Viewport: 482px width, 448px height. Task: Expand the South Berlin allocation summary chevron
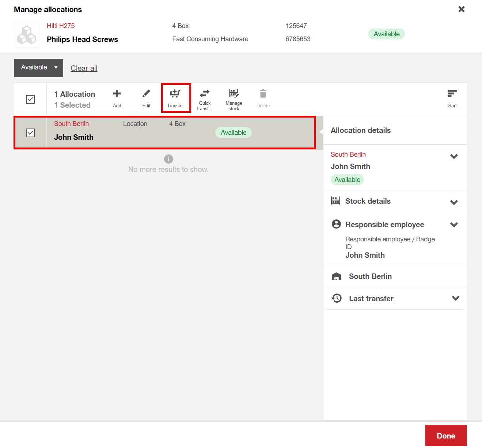(454, 156)
